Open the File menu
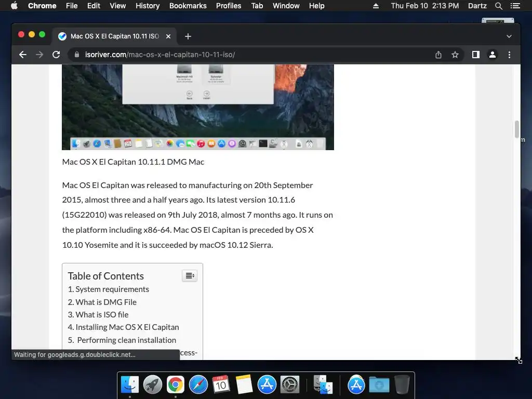Viewport: 532px width, 399px height. (72, 6)
